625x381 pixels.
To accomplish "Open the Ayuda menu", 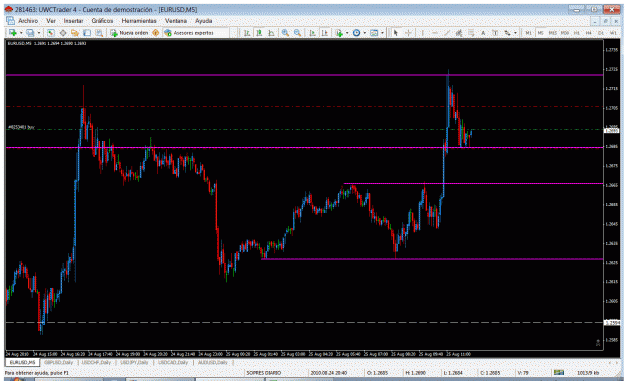I will 203,21.
